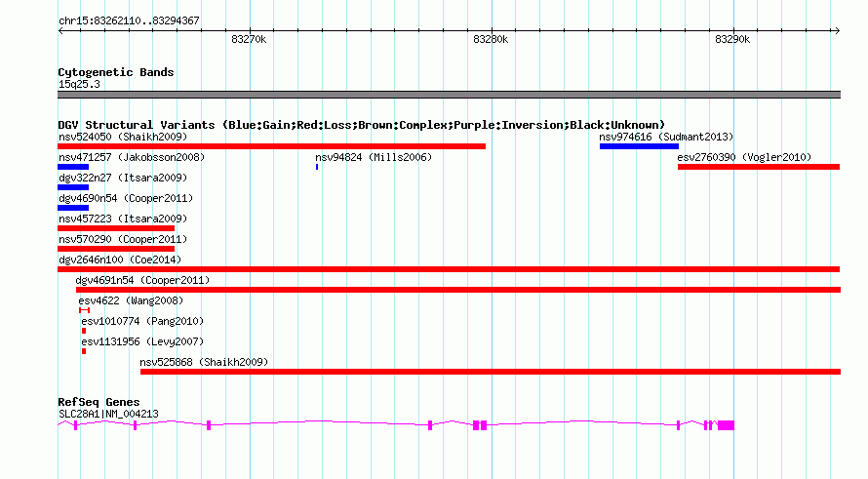Select the nsv457223 (Itsara2009) label

pyautogui.click(x=123, y=219)
